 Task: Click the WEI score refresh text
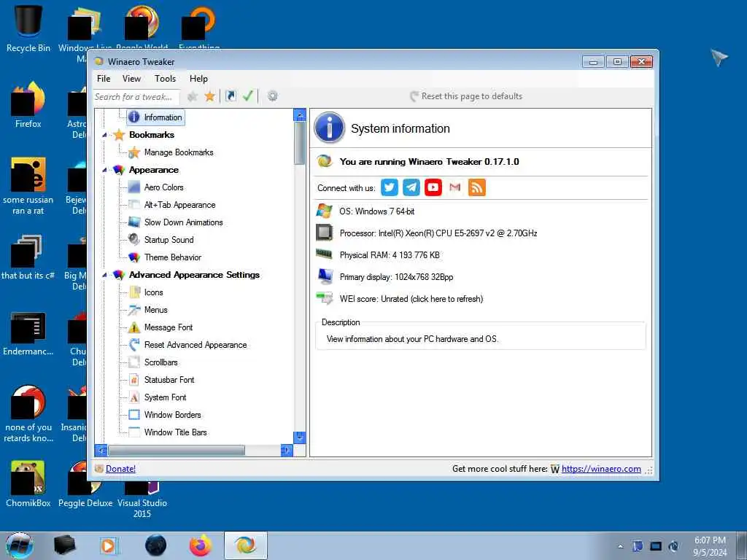(x=411, y=299)
